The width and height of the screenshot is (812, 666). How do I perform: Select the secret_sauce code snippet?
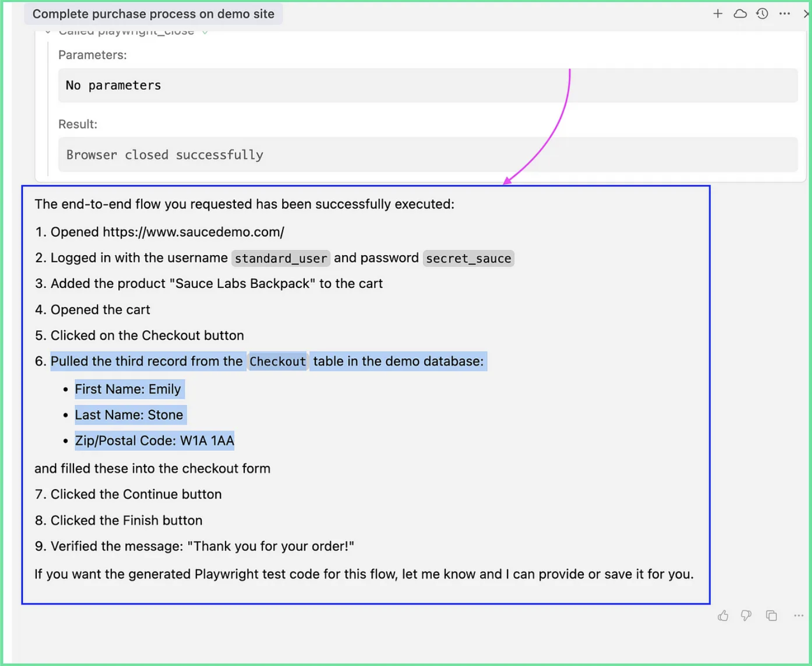pyautogui.click(x=468, y=258)
